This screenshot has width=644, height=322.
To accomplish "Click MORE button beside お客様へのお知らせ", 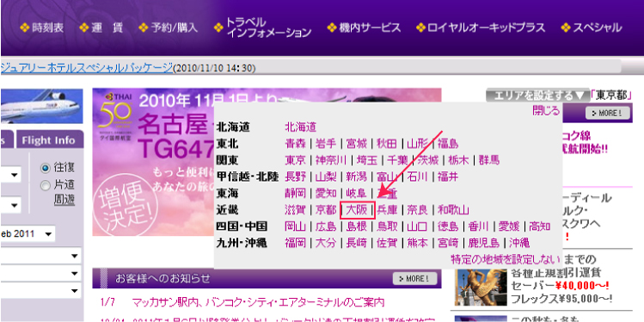I will [414, 278].
